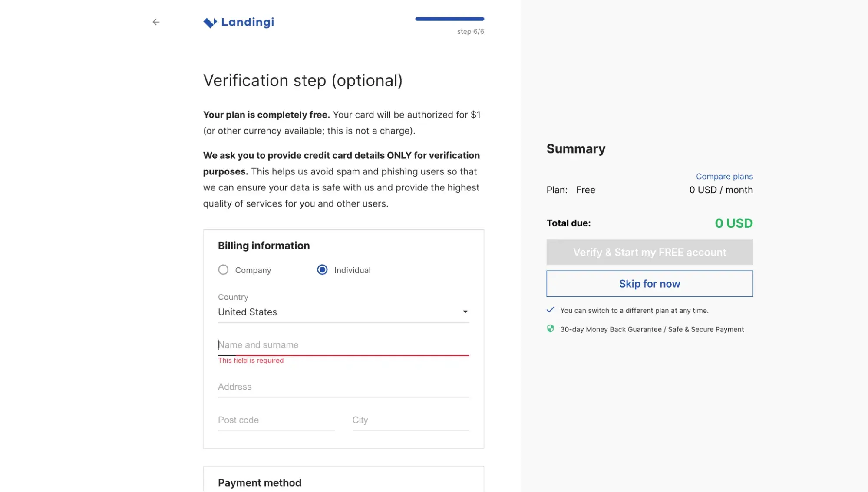The height and width of the screenshot is (492, 868).
Task: Click the 'Total due:' label
Action: tap(568, 223)
